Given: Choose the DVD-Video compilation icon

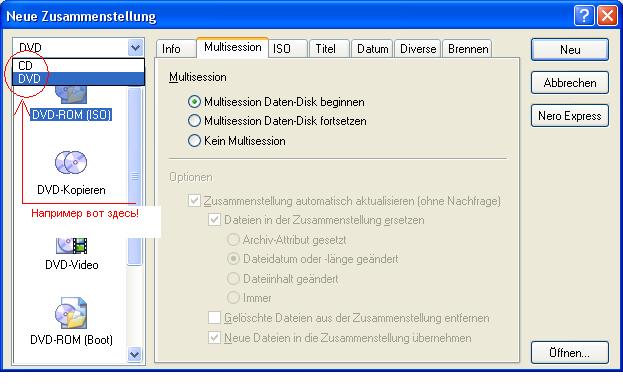Looking at the screenshot, I should click(x=72, y=246).
